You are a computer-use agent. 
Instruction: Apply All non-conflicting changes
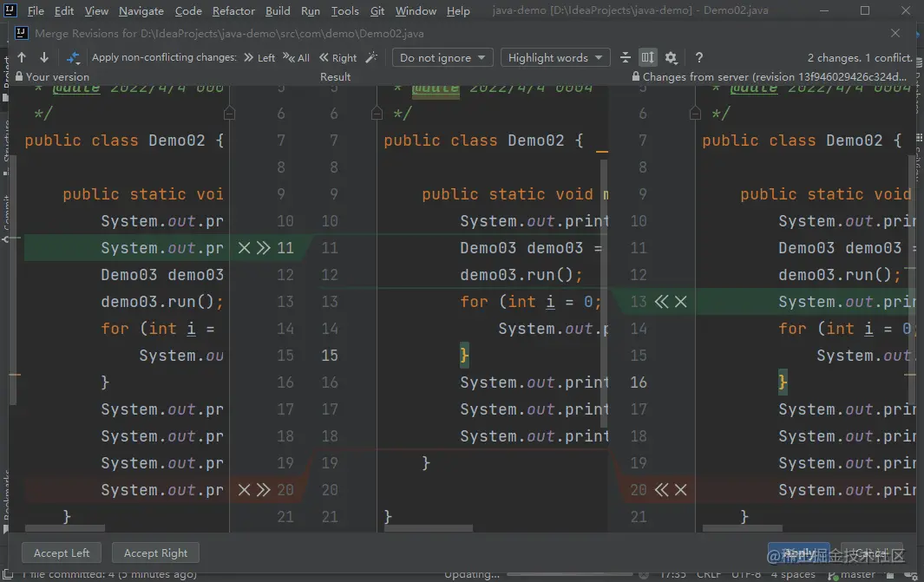[x=297, y=58]
